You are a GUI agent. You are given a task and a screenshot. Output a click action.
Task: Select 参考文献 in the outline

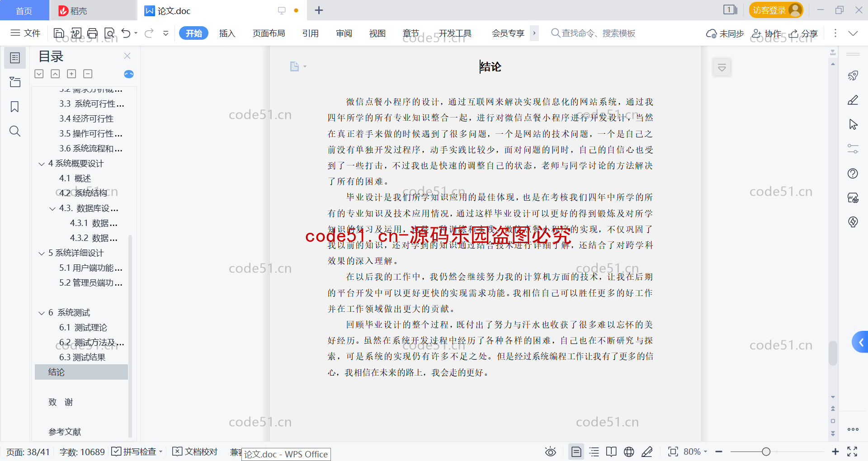click(65, 432)
